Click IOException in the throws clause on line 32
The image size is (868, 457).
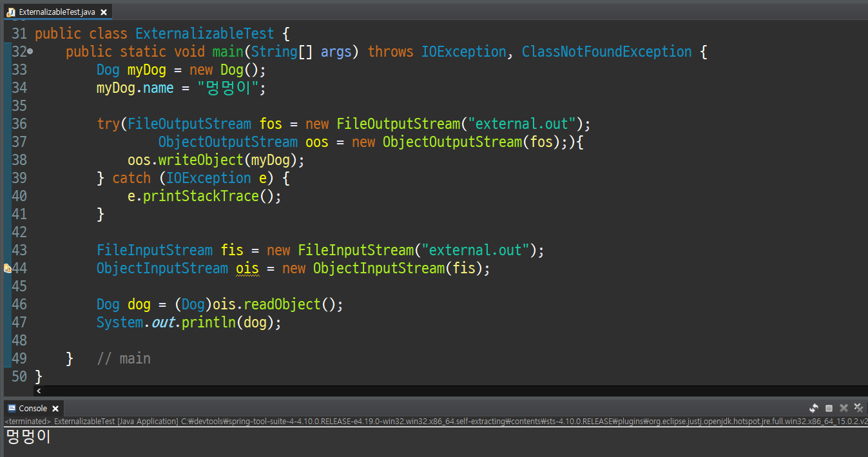pyautogui.click(x=464, y=52)
